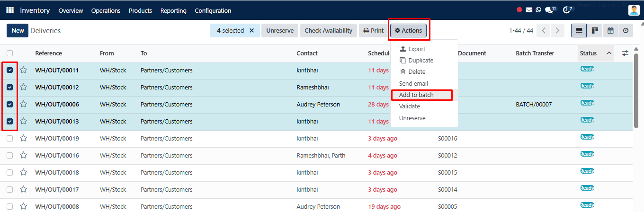Open the WhatsApp icon in the top bar

(538, 9)
